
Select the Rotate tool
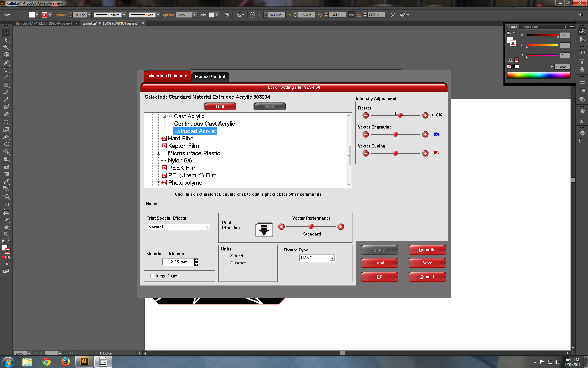[6, 122]
